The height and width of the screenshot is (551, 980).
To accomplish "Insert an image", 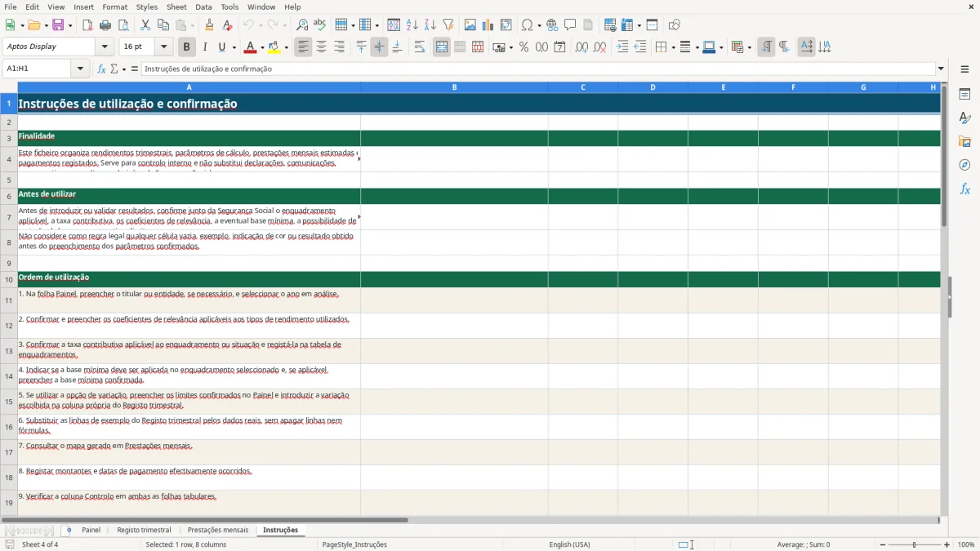I will click(470, 25).
